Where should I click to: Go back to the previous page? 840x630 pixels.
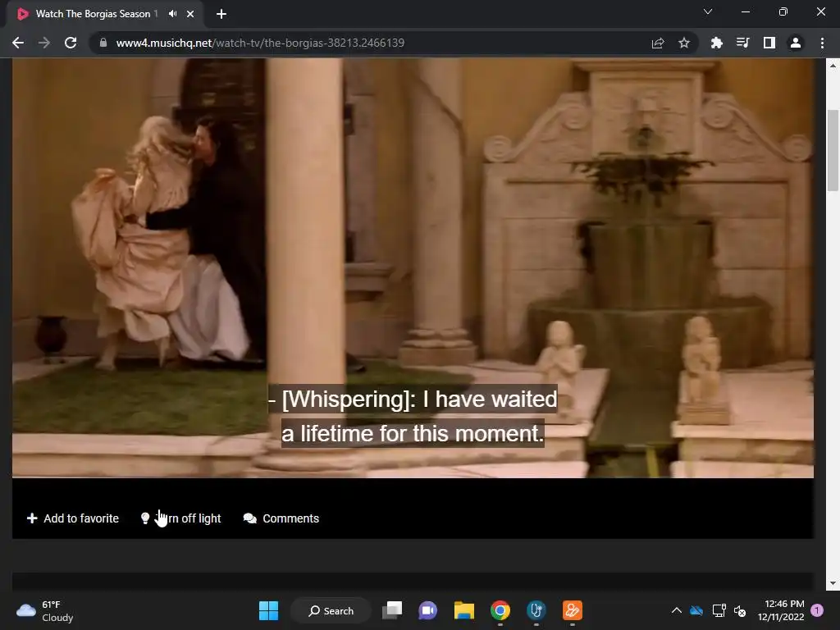[x=18, y=43]
